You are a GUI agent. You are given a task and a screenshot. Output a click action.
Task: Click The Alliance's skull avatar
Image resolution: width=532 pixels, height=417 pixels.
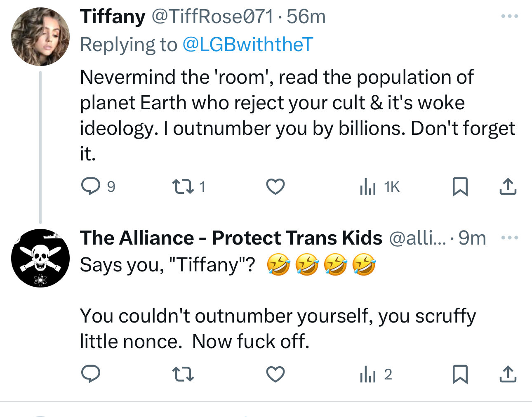(x=40, y=258)
